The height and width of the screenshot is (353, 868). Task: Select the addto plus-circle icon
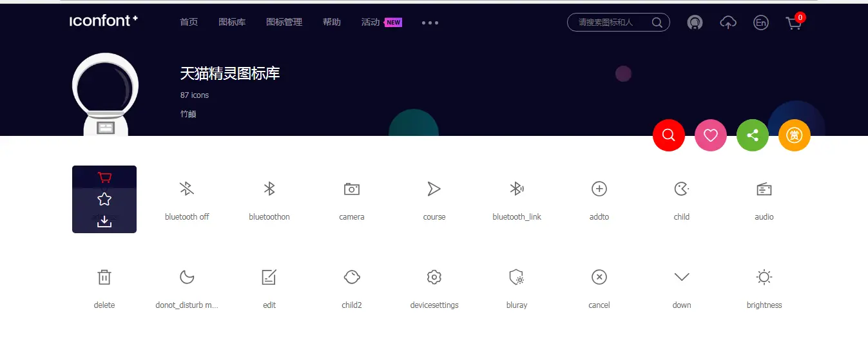(599, 189)
